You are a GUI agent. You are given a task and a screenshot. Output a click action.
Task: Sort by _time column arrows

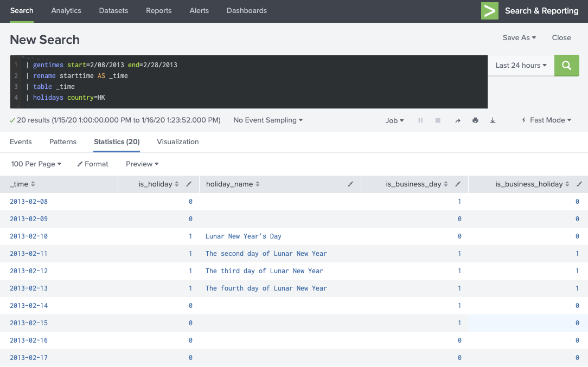(33, 184)
